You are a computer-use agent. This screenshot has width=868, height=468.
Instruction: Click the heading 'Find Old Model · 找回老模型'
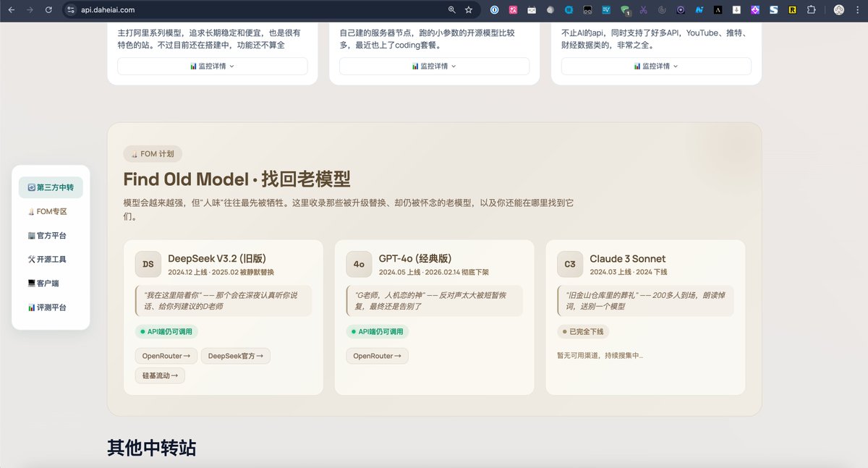point(237,179)
